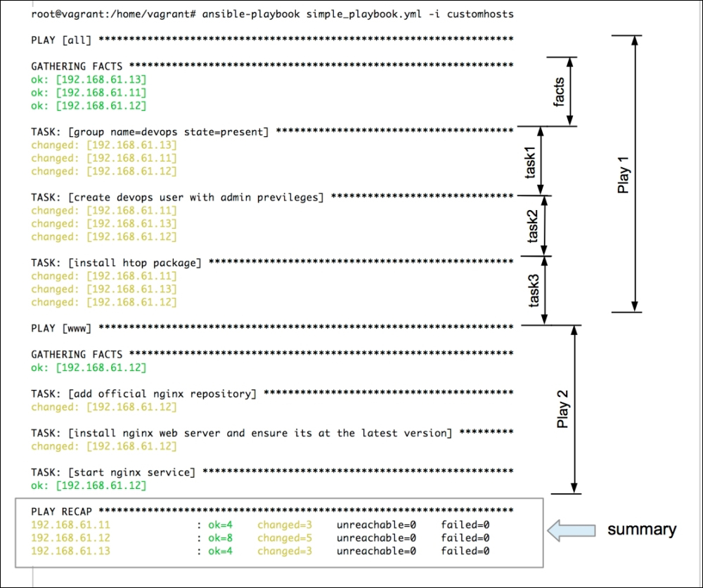Click "TASK: [add official nginx repository]" line

[143, 393]
